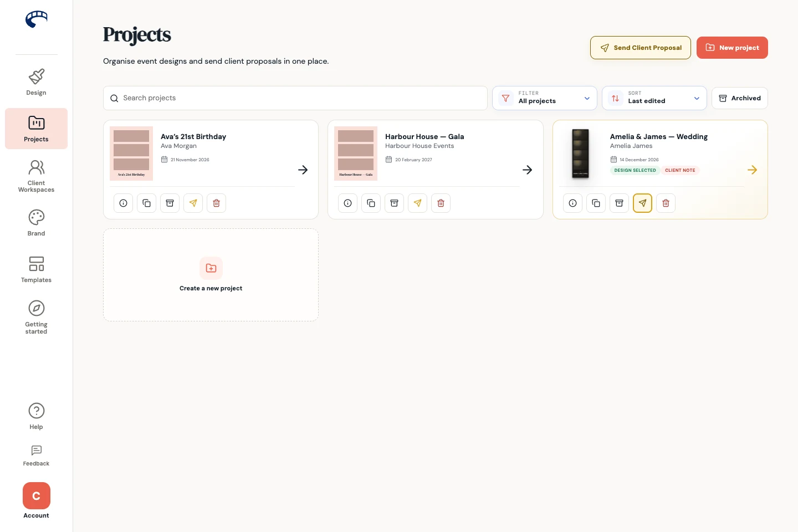
Task: Go to Client Workspaces
Action: tap(36, 176)
